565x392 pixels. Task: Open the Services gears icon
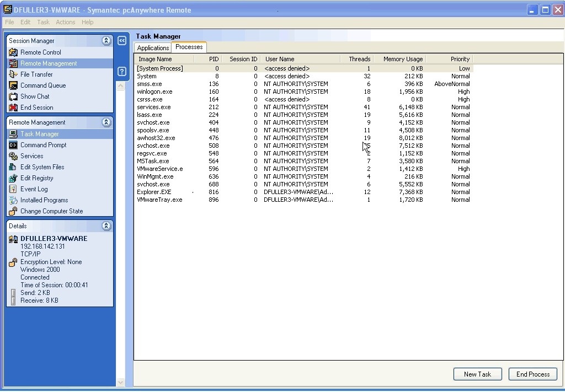coord(13,156)
